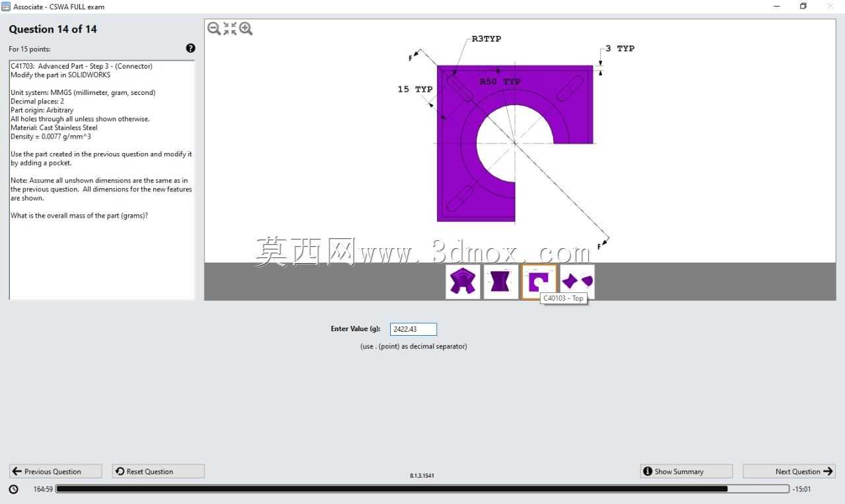Click the remaining time -15:01 readout

coord(801,489)
